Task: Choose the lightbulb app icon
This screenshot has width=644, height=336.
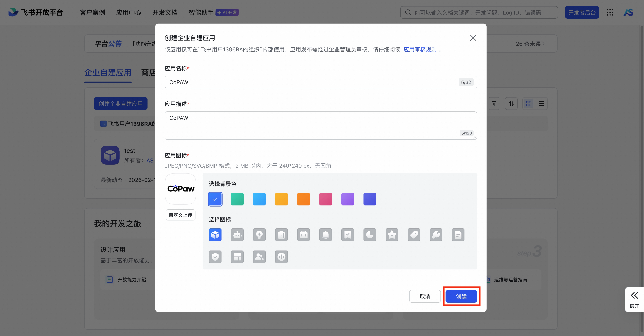Action: 259,235
